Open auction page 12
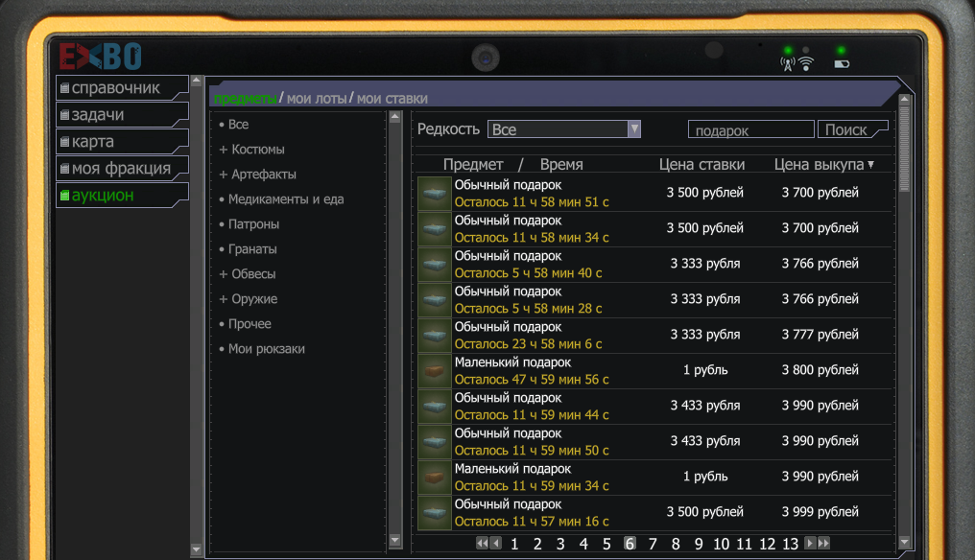 tap(768, 545)
